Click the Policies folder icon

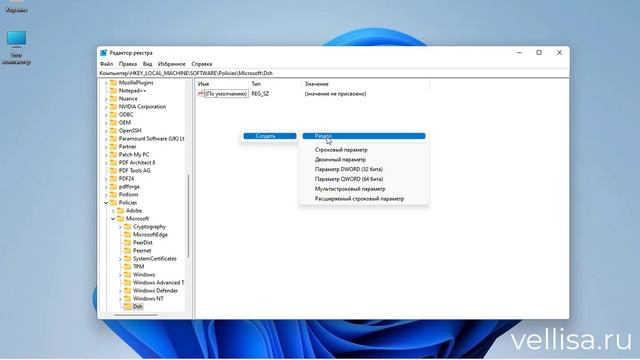pyautogui.click(x=113, y=203)
